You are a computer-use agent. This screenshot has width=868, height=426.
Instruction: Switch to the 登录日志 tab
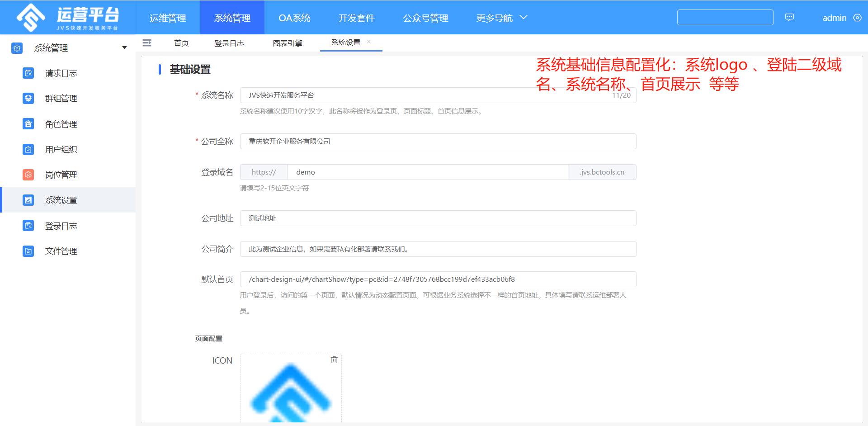[x=229, y=43]
